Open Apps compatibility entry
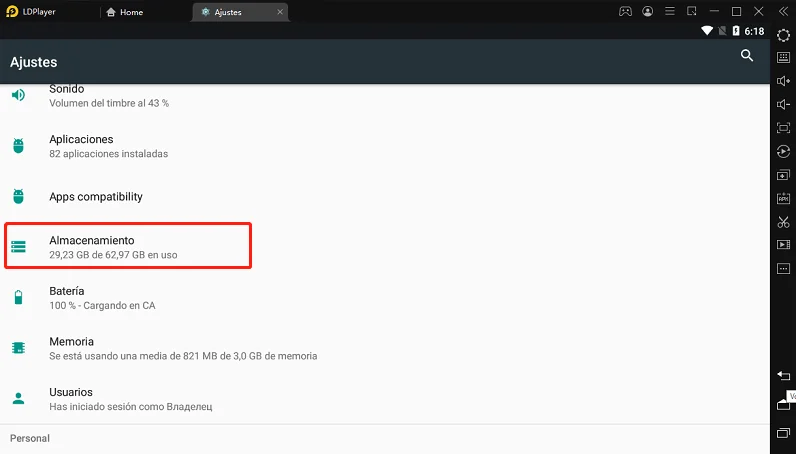The height and width of the screenshot is (454, 796). [x=385, y=197]
